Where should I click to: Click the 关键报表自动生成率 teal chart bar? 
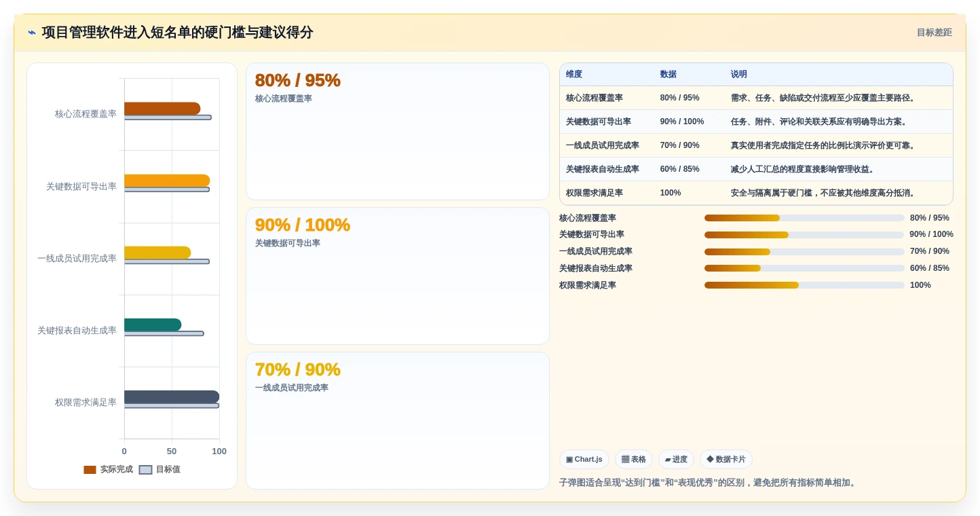point(153,325)
